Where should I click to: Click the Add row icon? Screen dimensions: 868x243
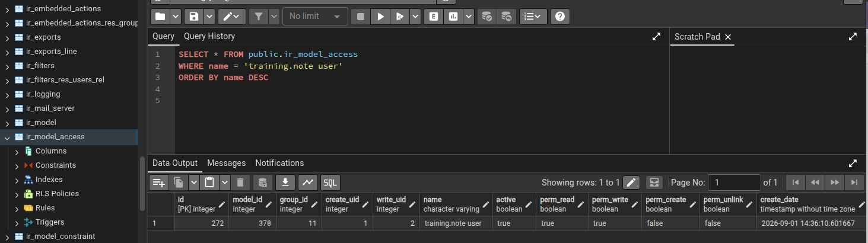pos(158,183)
